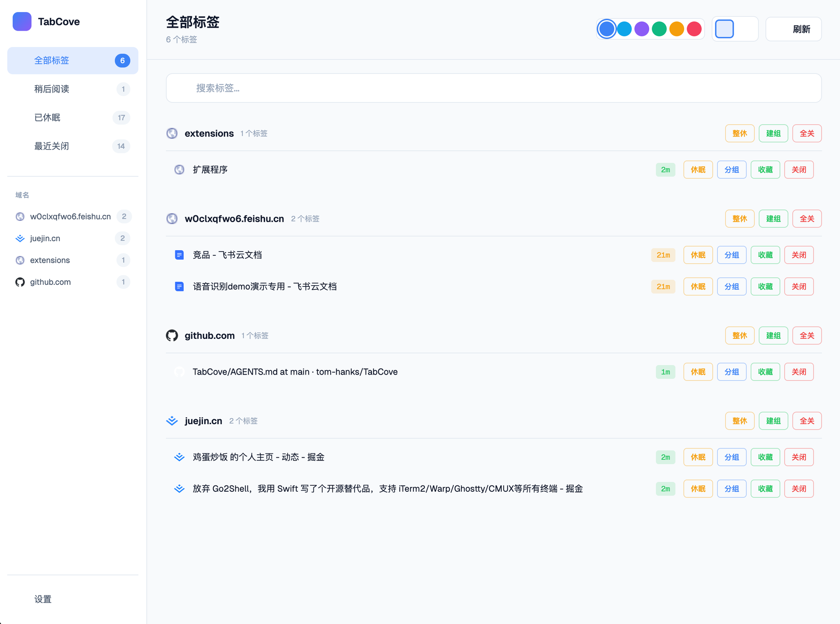Image resolution: width=840 pixels, height=624 pixels.
Task: Click 建组 for the juejin.cn group
Action: 773,421
